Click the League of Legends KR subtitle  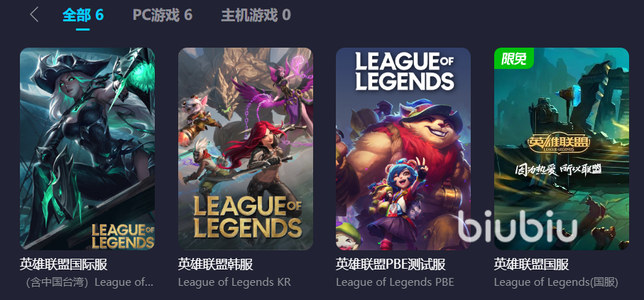coord(234,283)
